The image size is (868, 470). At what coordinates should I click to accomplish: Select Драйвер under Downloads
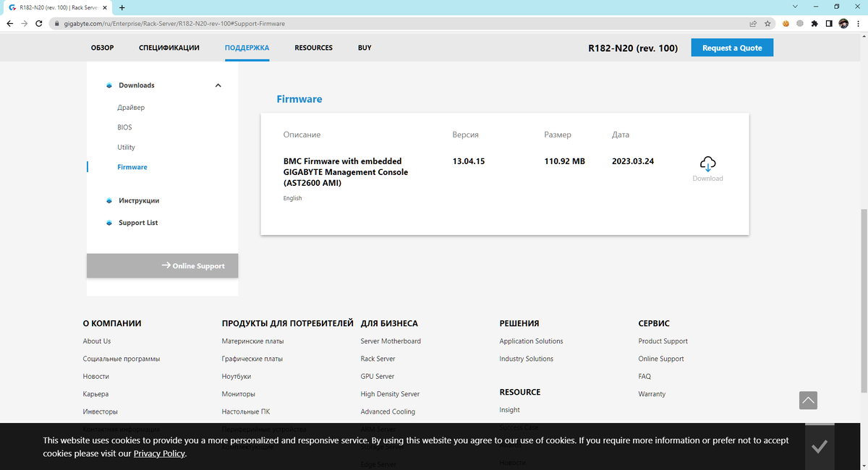point(131,108)
